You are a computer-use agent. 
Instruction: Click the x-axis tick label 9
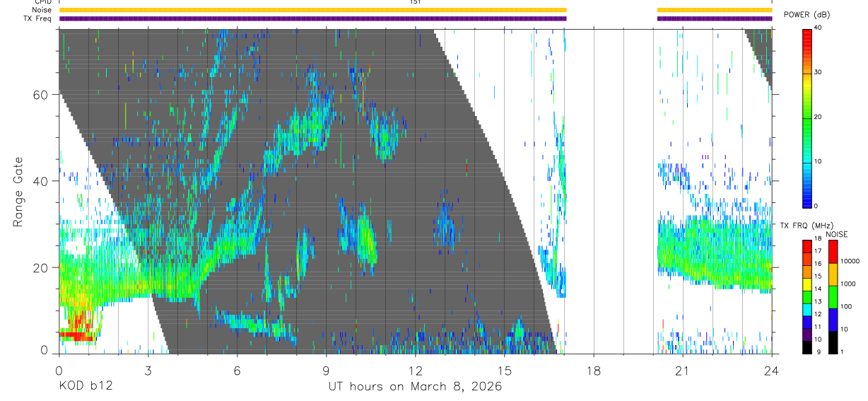point(326,370)
